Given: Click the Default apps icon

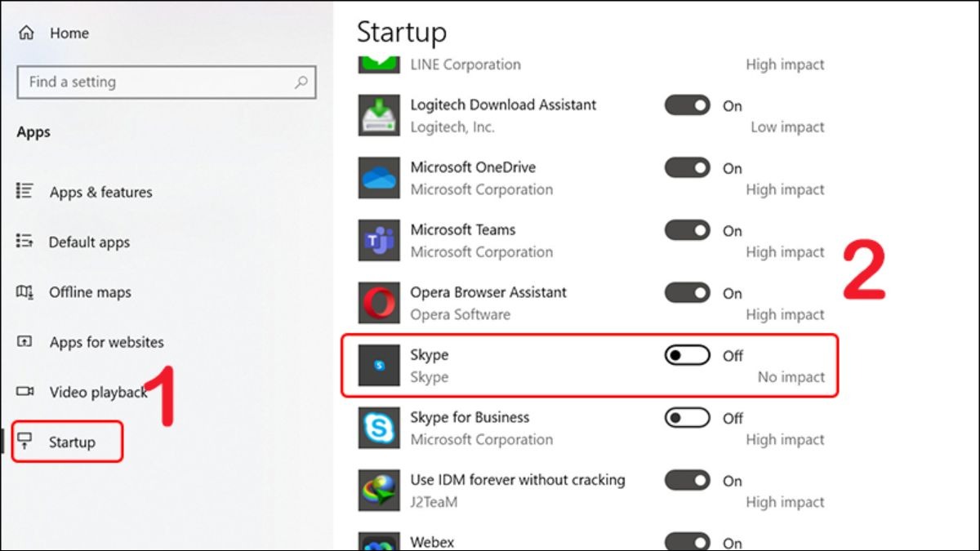Looking at the screenshot, I should [24, 242].
